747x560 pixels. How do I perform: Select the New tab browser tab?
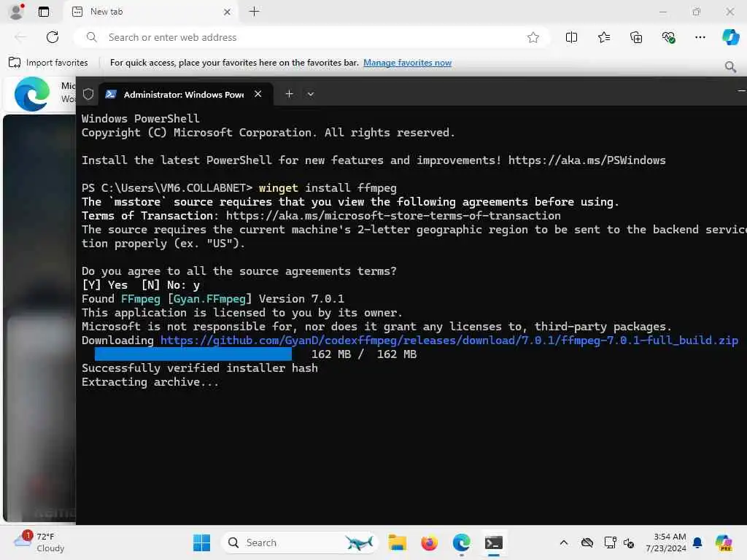tap(149, 12)
